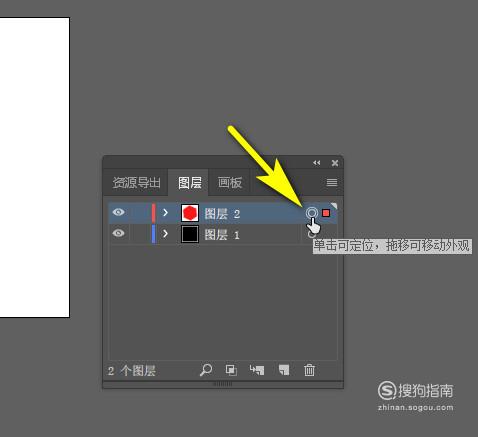
Task: Click the white artboard on canvas
Action: pyautogui.click(x=35, y=167)
